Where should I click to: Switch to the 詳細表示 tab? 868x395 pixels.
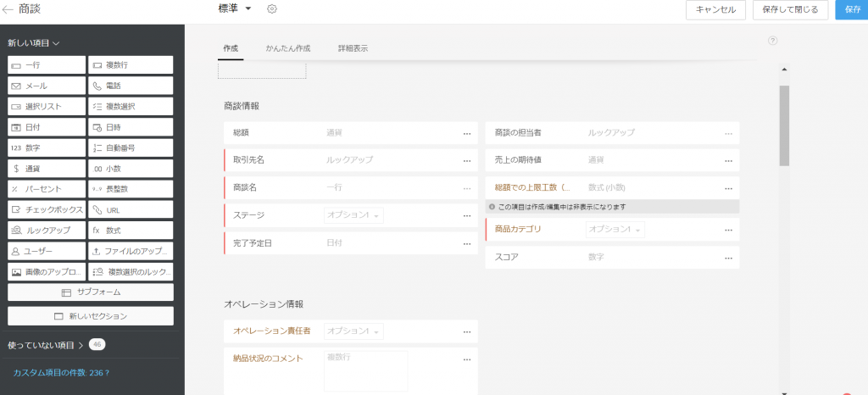coord(353,48)
